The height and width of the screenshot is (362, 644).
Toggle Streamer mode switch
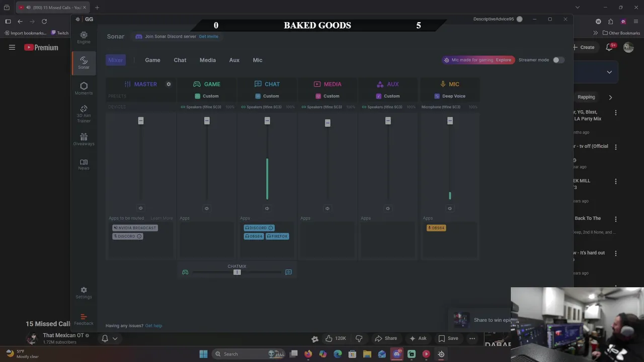coord(558,60)
